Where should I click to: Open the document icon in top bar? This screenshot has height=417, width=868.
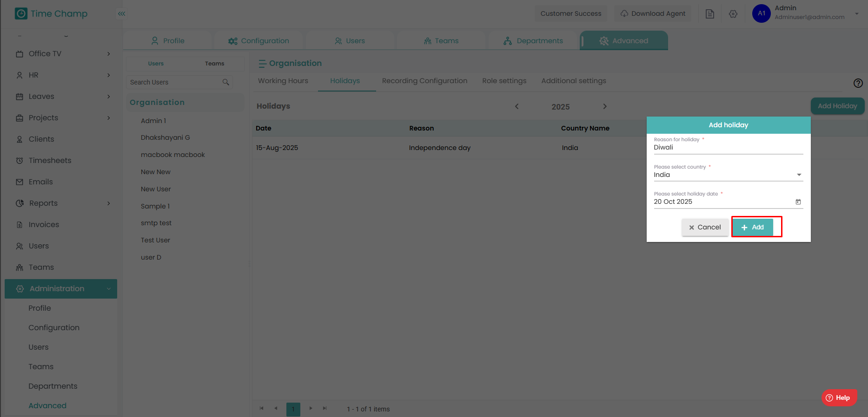tap(709, 14)
